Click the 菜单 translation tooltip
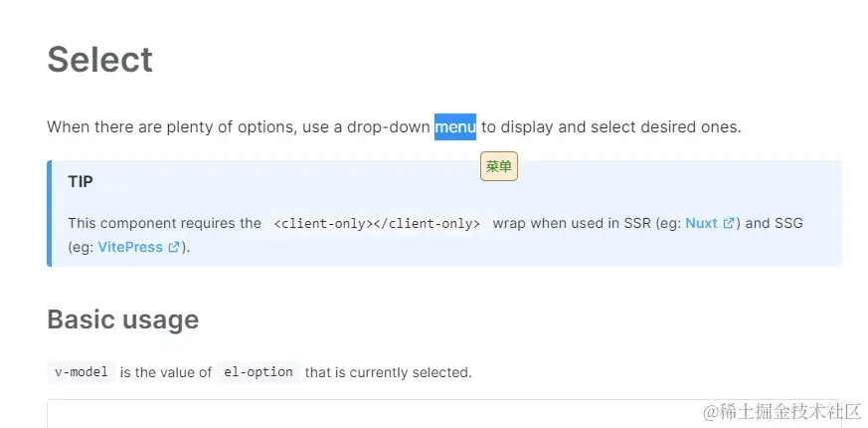The width and height of the screenshot is (868, 428). pos(499,166)
